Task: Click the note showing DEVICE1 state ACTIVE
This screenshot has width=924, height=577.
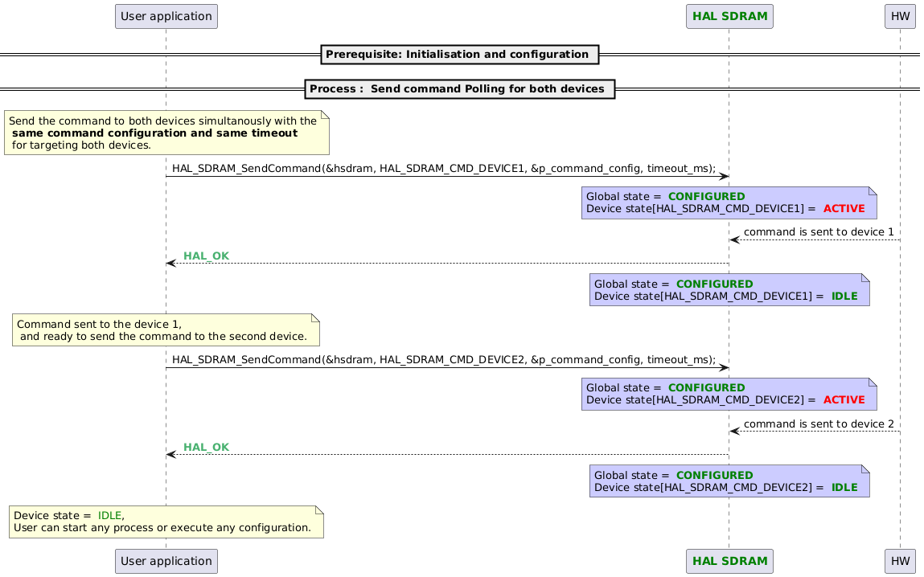Action: (729, 203)
